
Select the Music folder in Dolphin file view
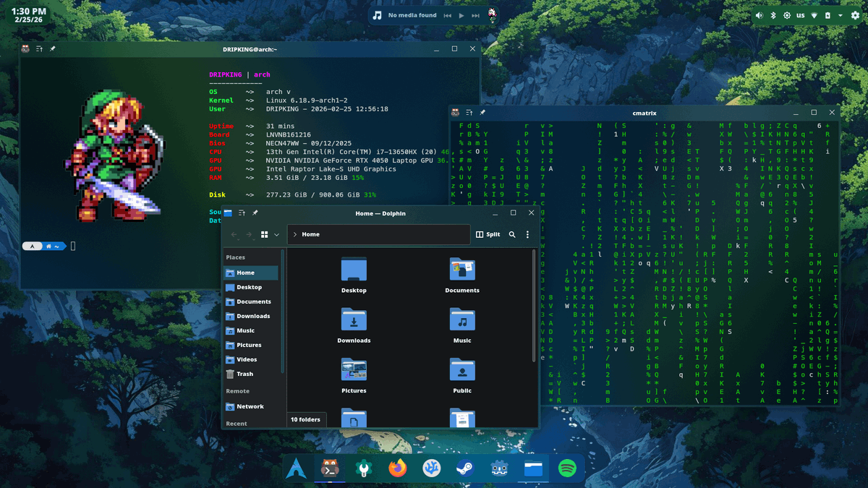coord(462,325)
